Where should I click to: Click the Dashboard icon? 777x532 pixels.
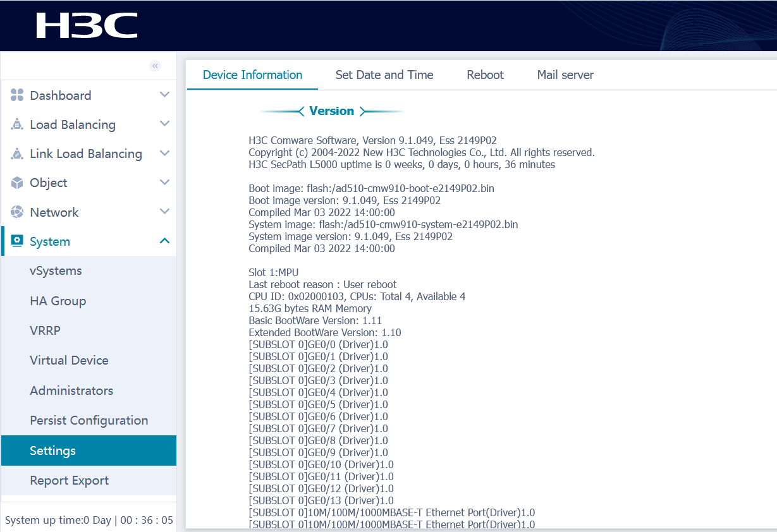[17, 95]
